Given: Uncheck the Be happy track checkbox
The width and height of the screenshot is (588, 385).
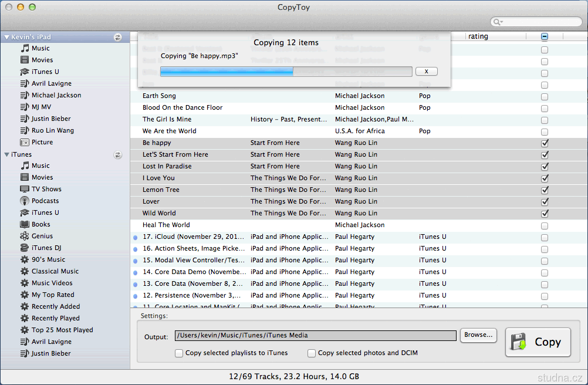Looking at the screenshot, I should pos(545,143).
